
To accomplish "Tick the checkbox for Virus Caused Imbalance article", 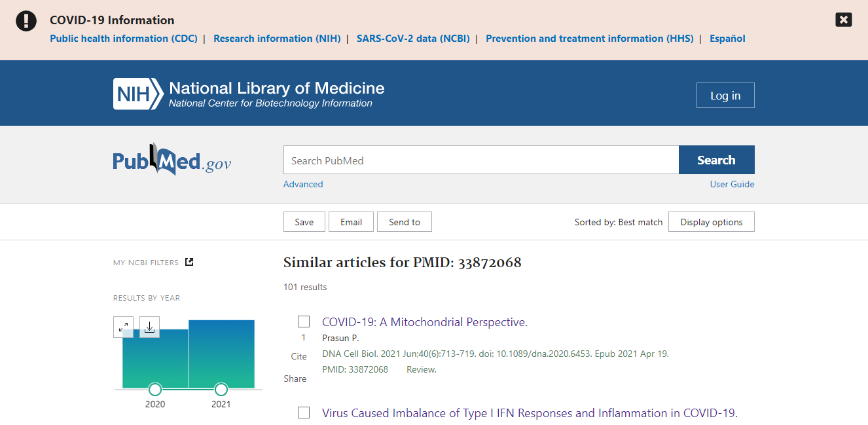I will tap(304, 413).
